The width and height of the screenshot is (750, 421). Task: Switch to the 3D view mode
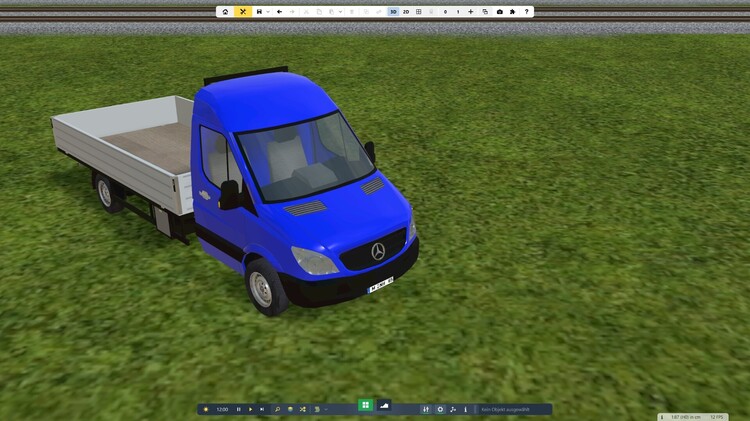tap(393, 11)
